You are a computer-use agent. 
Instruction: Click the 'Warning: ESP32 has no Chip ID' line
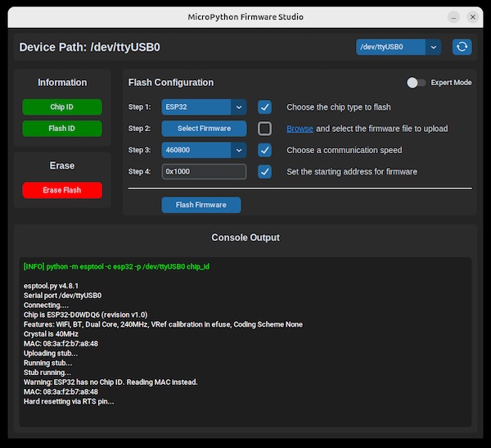(110, 382)
